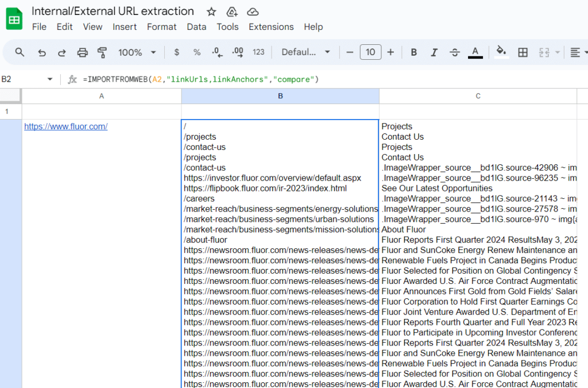588x388 pixels.
Task: Open the fill color paint bucket
Action: 501,52
